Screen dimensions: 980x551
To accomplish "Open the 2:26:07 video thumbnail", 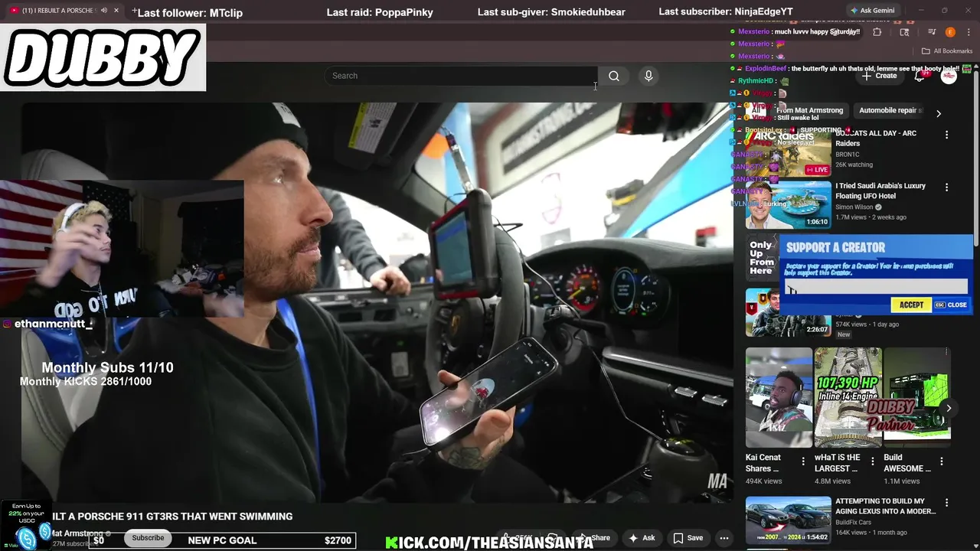I will (788, 312).
